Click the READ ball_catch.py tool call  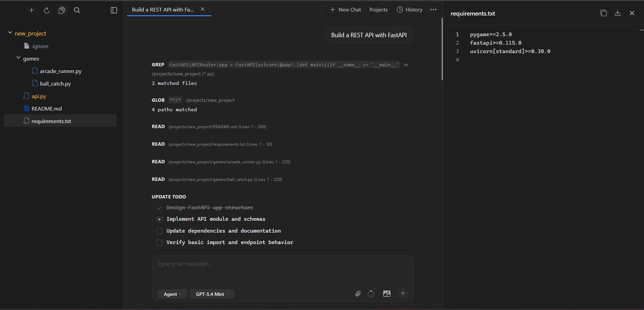[x=217, y=179]
